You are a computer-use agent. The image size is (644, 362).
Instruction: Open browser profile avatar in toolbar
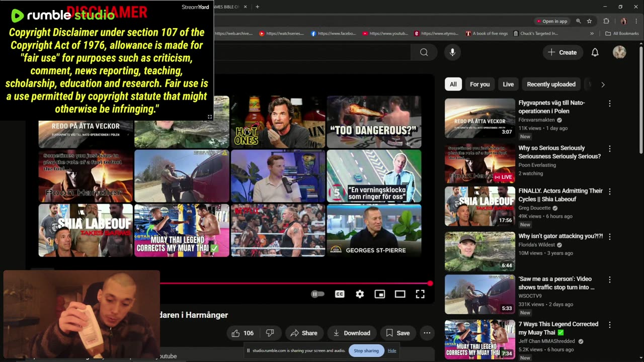coord(624,21)
